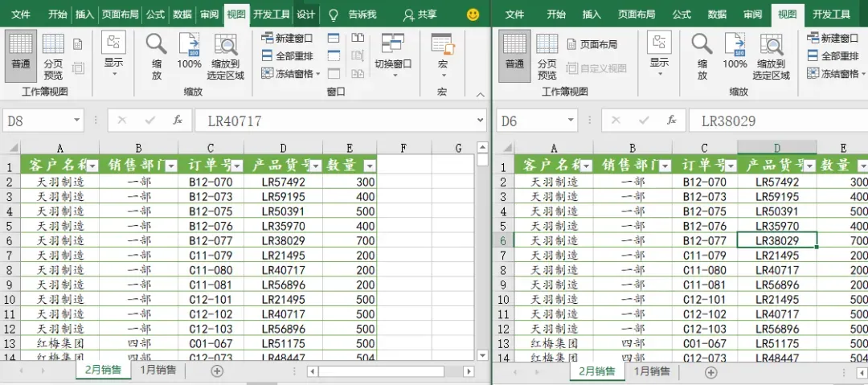Open Switch Windows dropdown in left window

click(393, 56)
